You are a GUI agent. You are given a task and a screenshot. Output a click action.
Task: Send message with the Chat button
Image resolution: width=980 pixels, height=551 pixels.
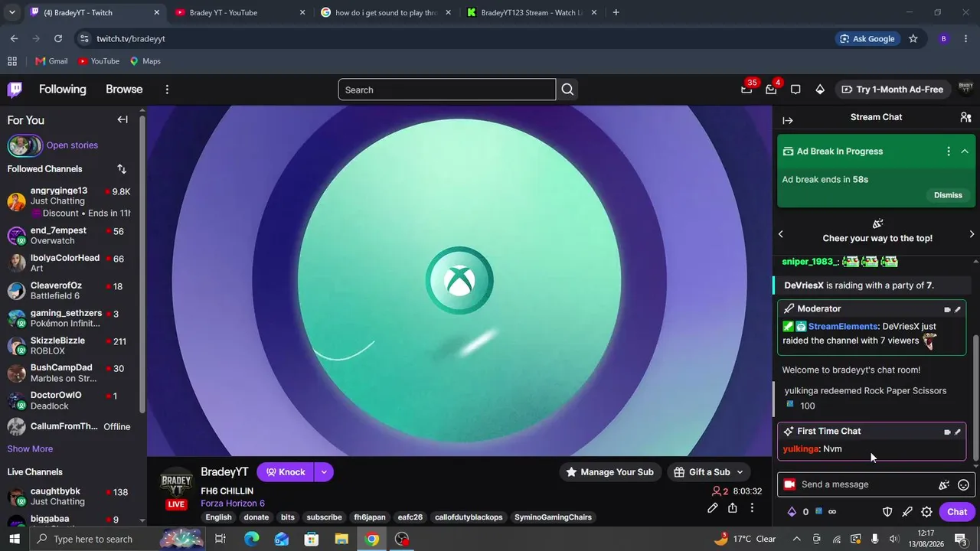point(957,512)
